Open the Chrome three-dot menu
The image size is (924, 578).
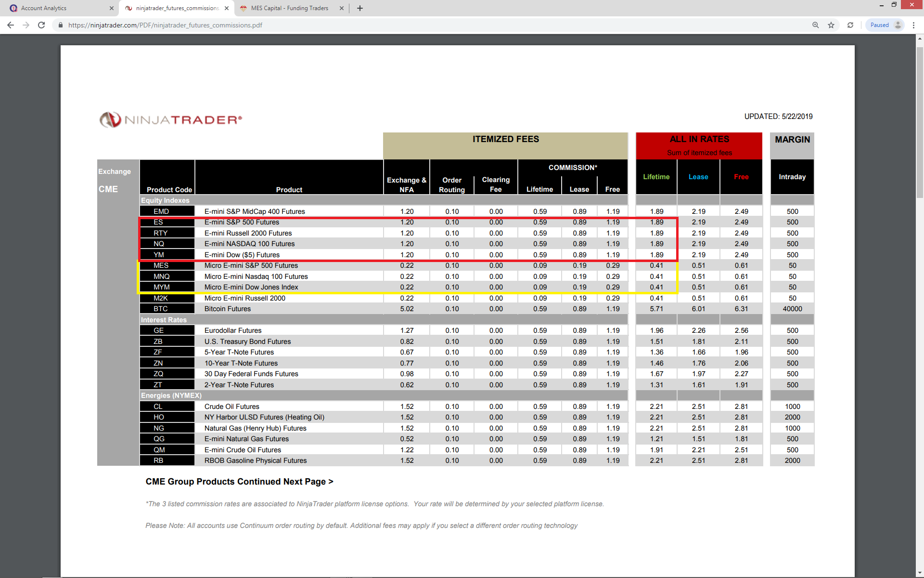coord(913,25)
